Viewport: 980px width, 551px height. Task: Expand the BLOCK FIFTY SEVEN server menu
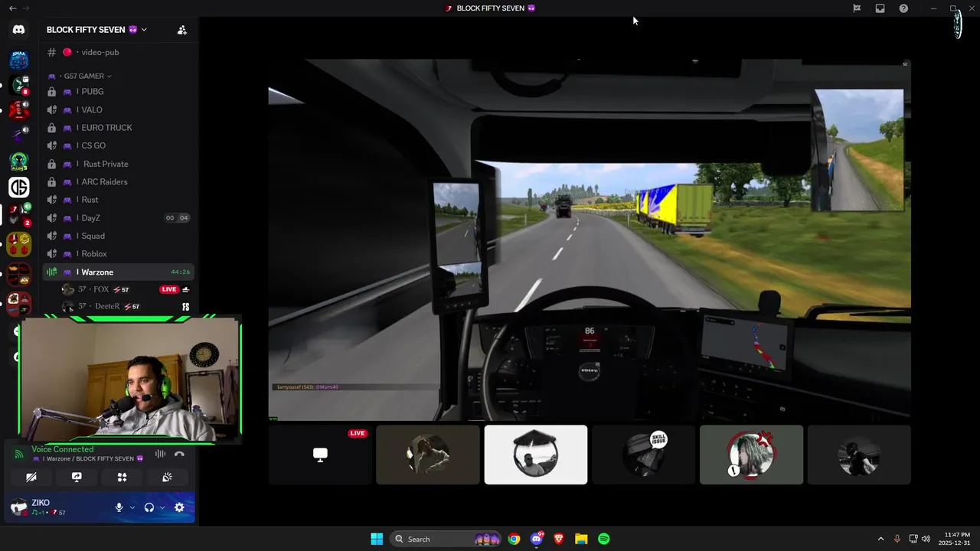(x=96, y=30)
